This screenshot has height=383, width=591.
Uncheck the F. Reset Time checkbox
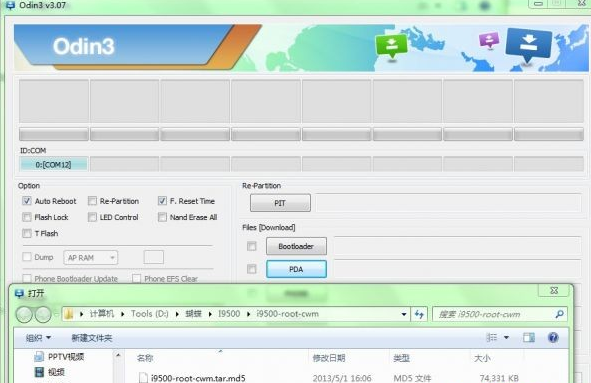[162, 201]
